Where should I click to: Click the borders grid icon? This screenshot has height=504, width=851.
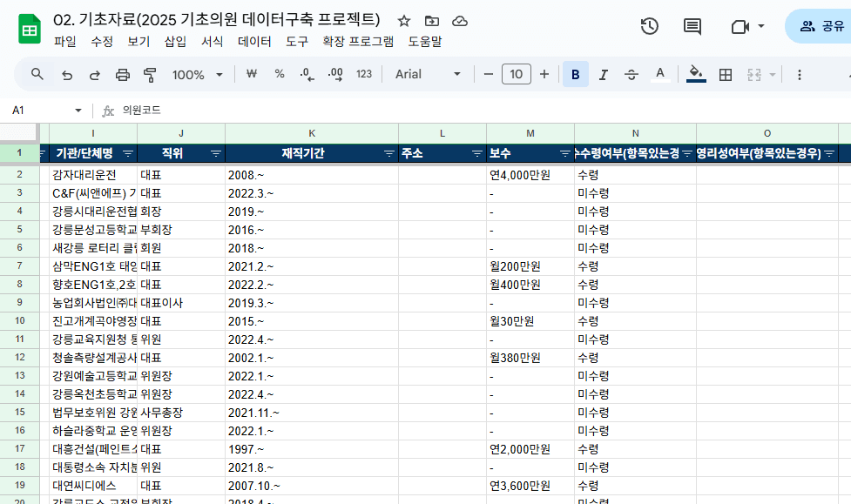[x=725, y=75]
